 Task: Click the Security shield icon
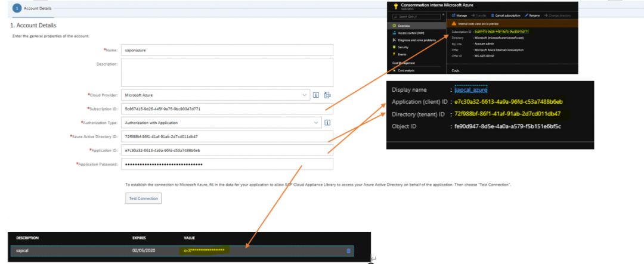pos(394,47)
